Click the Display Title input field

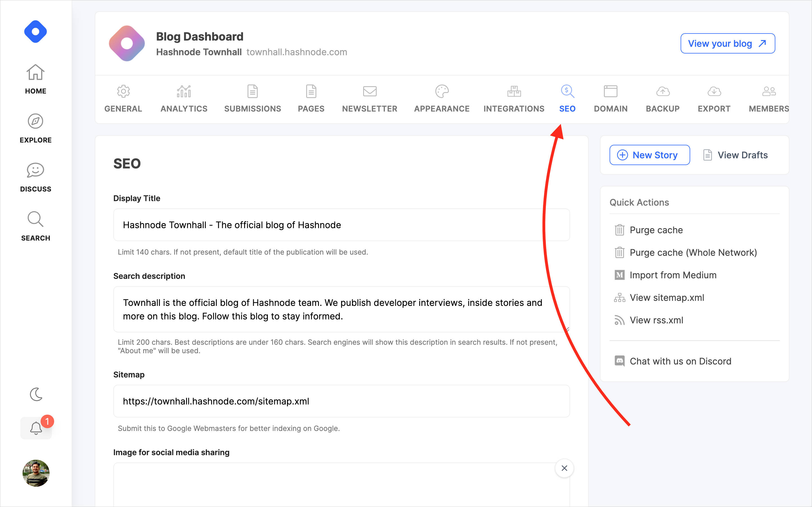tap(341, 225)
